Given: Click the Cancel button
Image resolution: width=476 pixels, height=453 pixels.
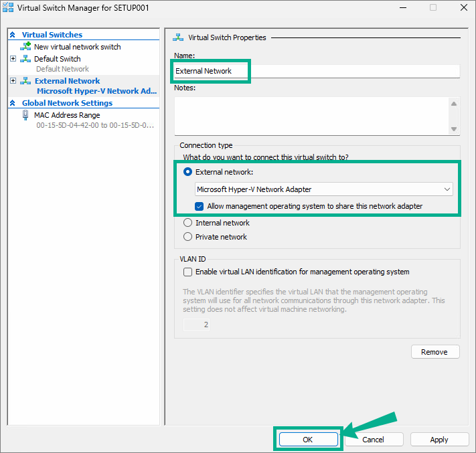Looking at the screenshot, I should [374, 440].
